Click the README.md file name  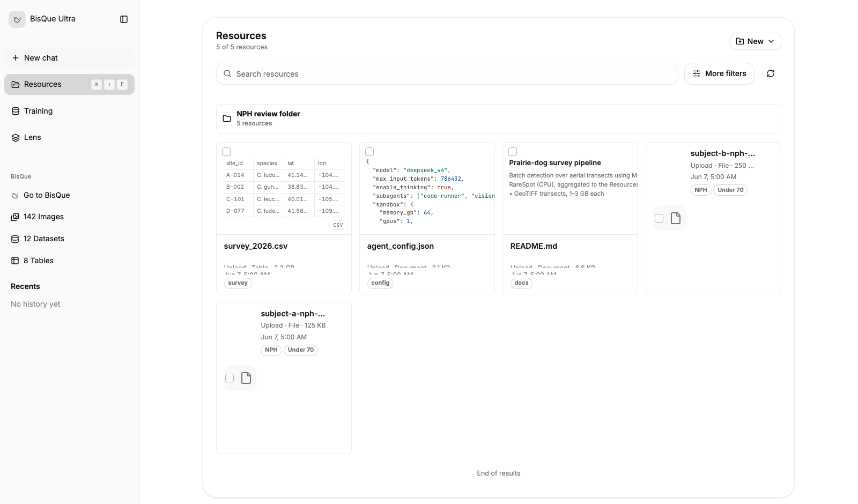click(534, 246)
